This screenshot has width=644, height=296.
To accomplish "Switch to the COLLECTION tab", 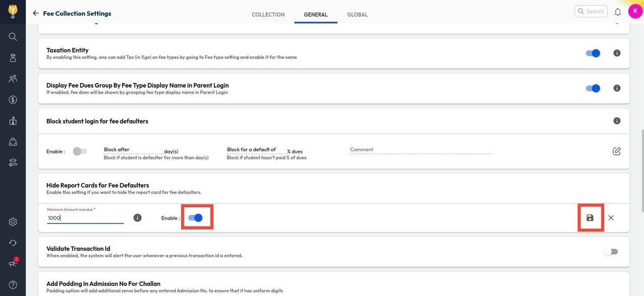I will coord(268,15).
